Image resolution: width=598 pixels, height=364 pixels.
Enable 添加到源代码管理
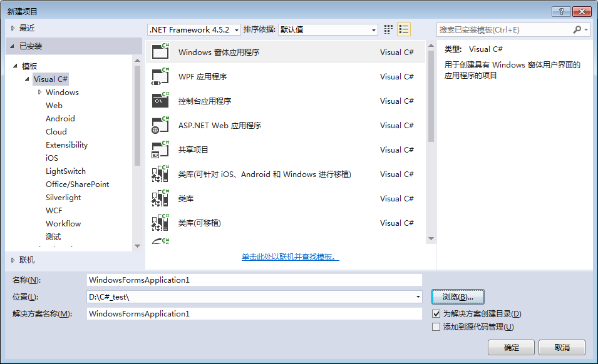(x=435, y=326)
